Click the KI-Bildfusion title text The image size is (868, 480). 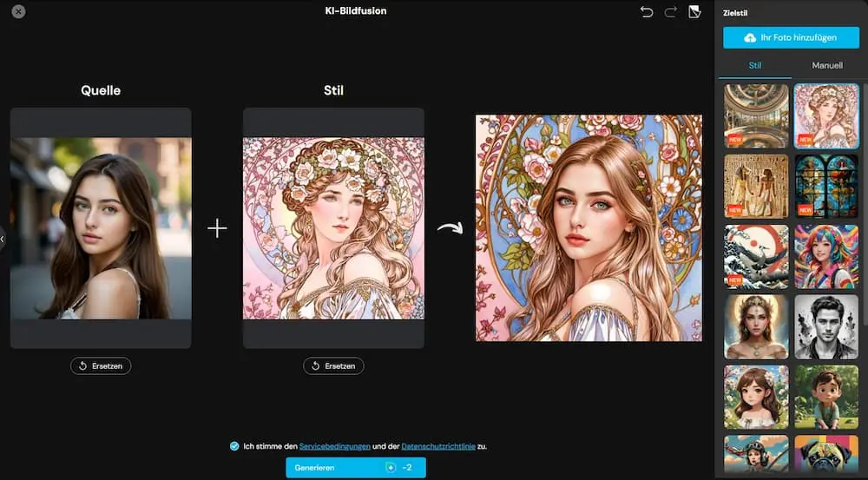[356, 10]
